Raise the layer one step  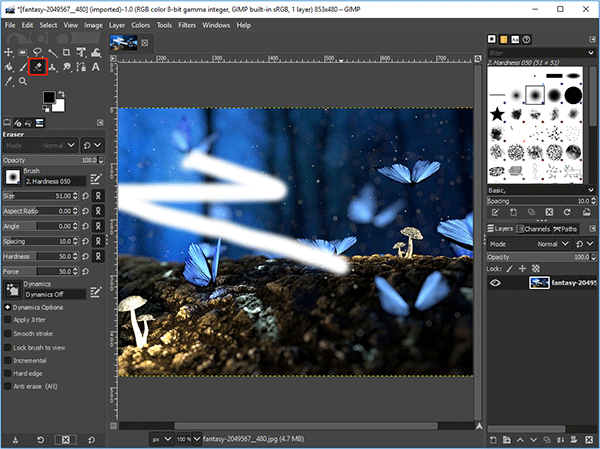tap(520, 440)
